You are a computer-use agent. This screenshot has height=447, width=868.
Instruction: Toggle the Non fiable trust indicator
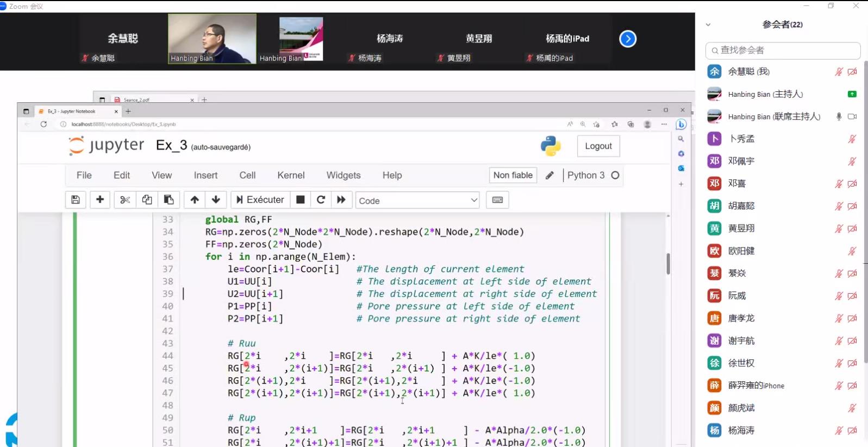pyautogui.click(x=513, y=175)
